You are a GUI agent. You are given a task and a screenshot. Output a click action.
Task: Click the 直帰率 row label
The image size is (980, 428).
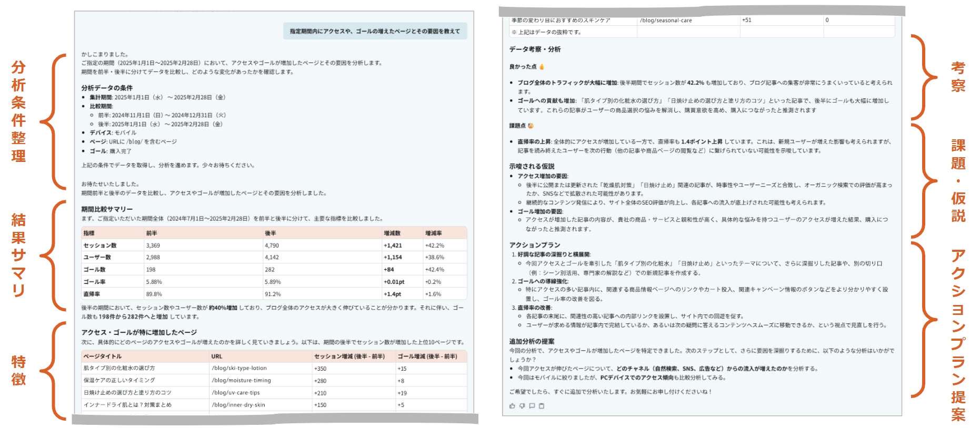click(92, 294)
